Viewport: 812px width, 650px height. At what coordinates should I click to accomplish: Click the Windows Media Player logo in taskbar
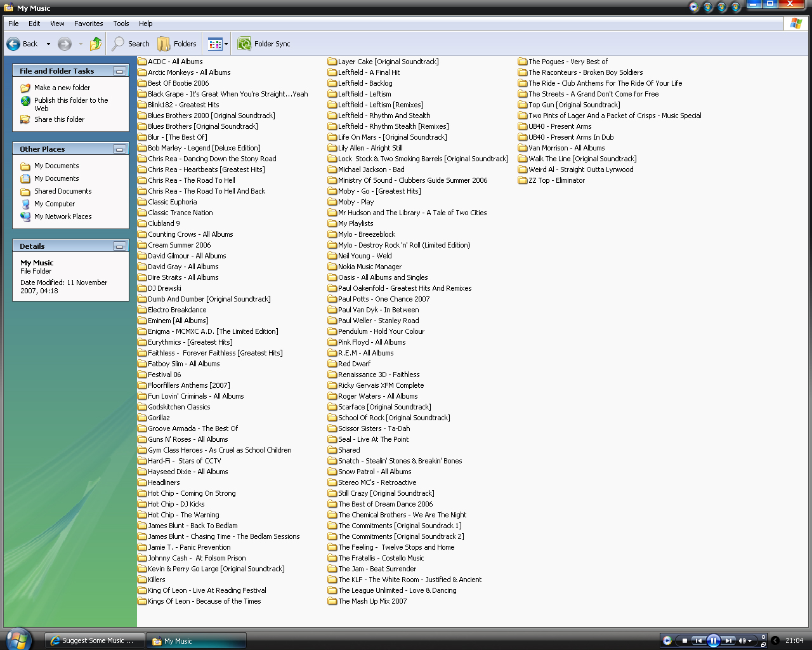coord(667,640)
